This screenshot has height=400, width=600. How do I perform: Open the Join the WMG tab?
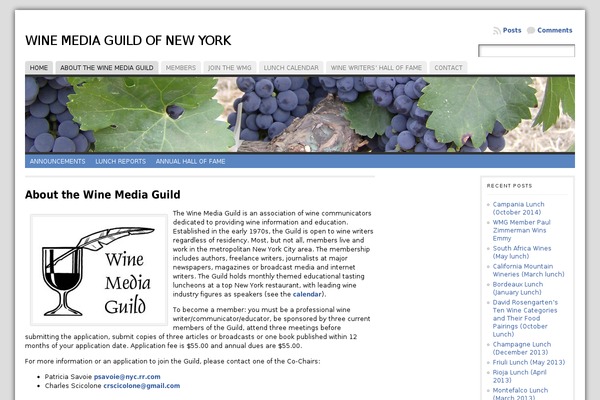coord(230,67)
